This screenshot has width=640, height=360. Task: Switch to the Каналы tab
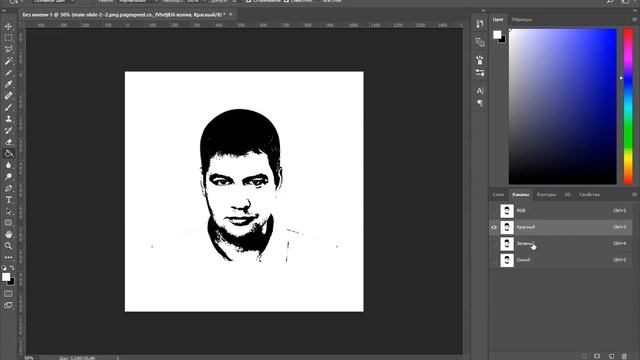(520, 195)
